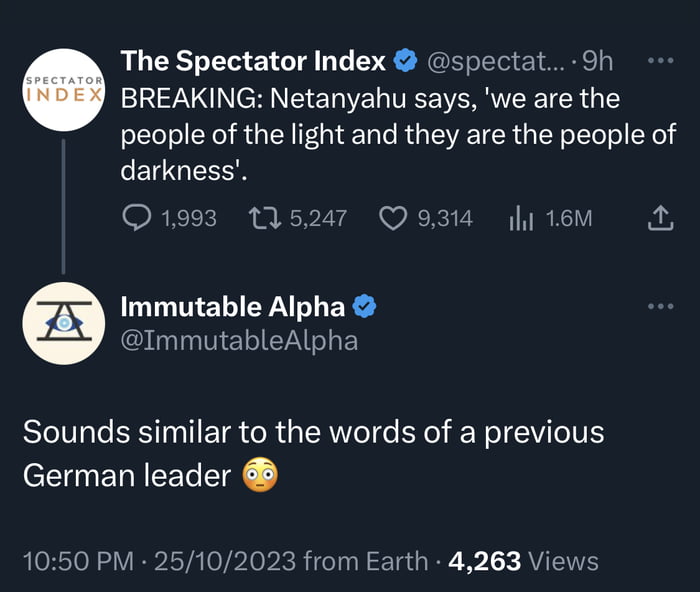Share the Spectator Index tweet
The width and height of the screenshot is (700, 592).
coord(661,218)
